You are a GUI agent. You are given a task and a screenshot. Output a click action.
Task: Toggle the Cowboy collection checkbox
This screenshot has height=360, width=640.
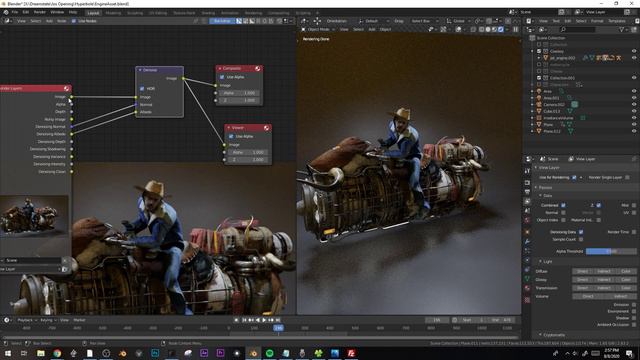[x=539, y=51]
